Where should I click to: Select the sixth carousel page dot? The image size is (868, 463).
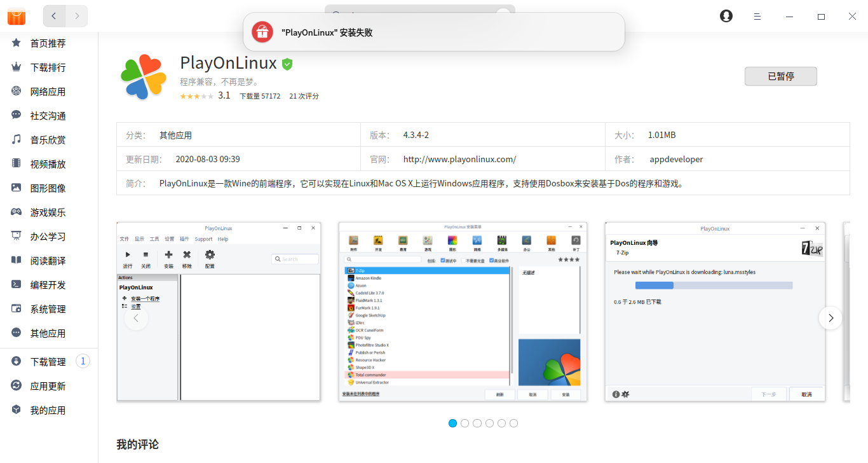pos(513,423)
